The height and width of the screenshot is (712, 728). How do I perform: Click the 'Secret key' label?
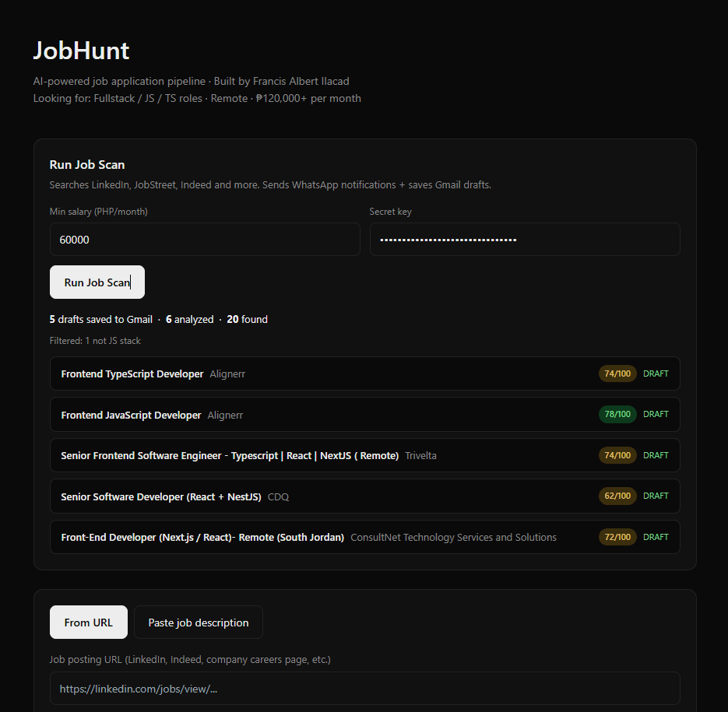point(390,212)
